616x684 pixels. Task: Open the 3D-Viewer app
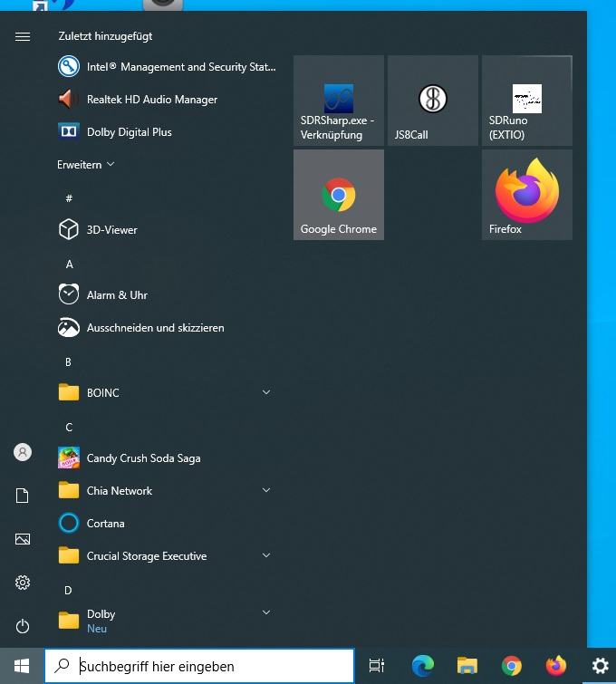(98, 229)
